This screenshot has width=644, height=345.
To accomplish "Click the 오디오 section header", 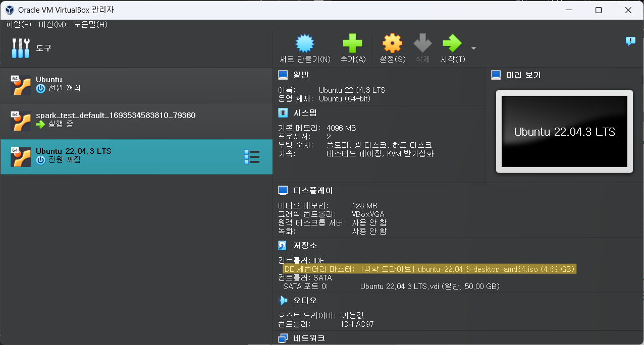I will (305, 301).
